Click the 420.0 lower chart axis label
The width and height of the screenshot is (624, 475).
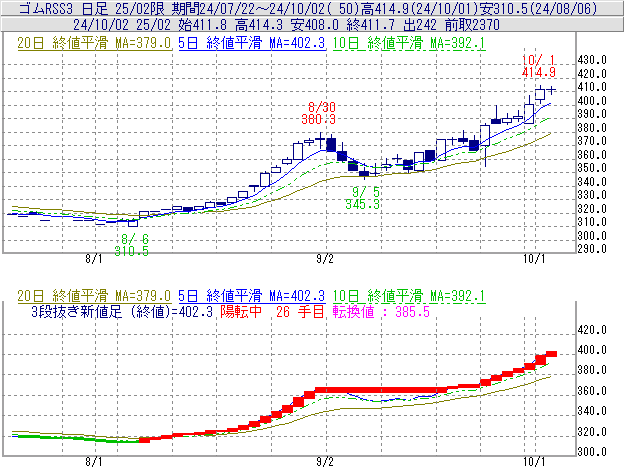point(592,330)
